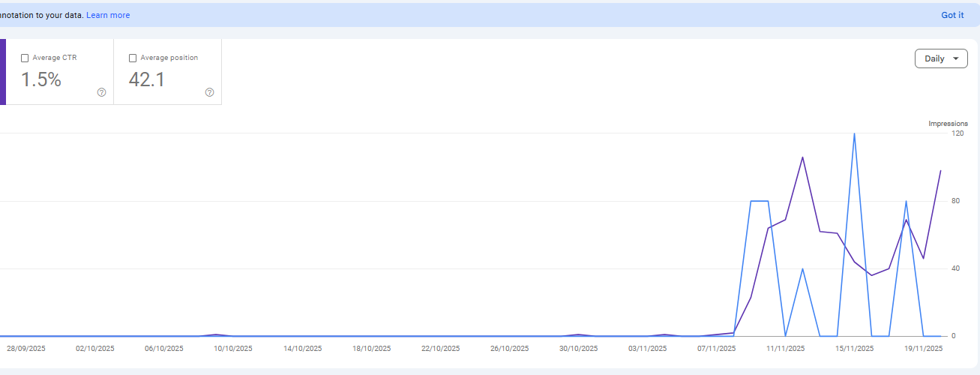Image resolution: width=980 pixels, height=375 pixels.
Task: Click the purple line's final rightmost point
Action: coord(940,171)
